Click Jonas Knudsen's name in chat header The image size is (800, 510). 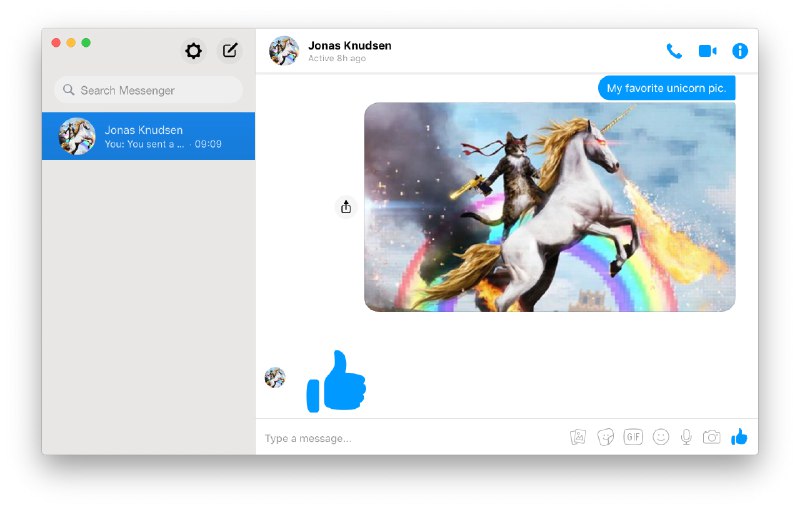point(349,45)
